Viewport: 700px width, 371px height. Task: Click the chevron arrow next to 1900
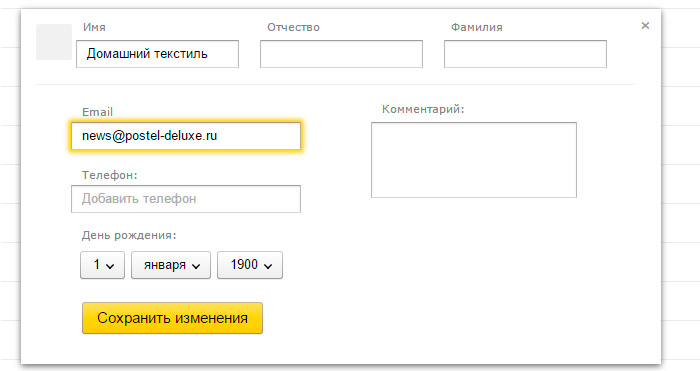(x=268, y=266)
